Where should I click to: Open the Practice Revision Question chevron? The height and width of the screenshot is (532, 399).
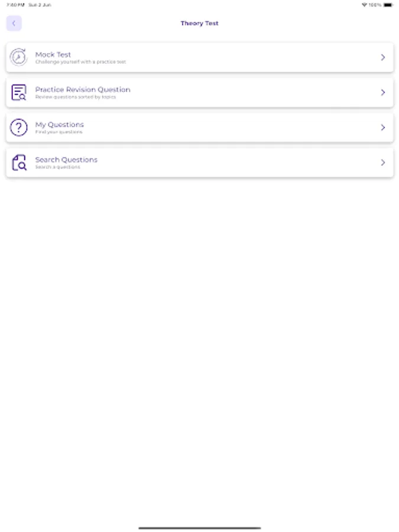pos(382,92)
